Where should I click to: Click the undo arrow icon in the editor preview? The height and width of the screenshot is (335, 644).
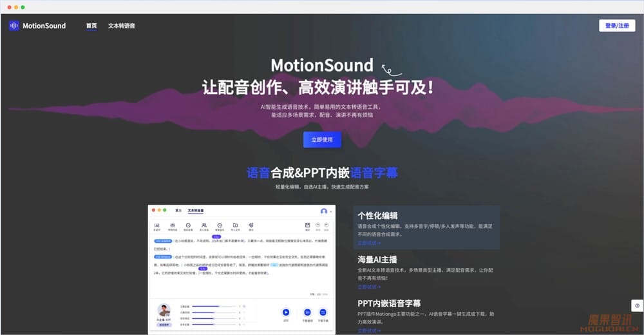click(317, 226)
